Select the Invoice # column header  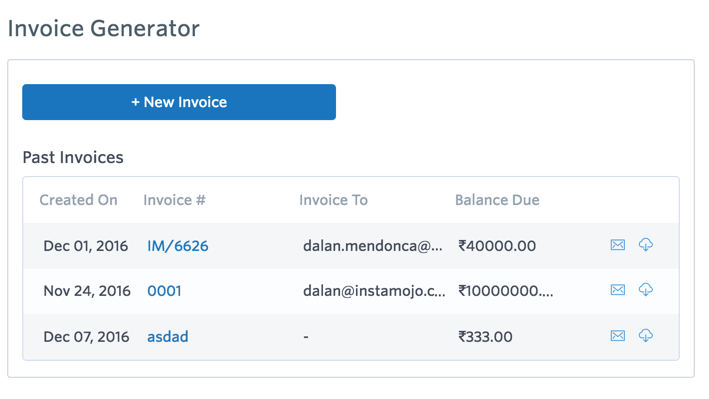point(175,200)
